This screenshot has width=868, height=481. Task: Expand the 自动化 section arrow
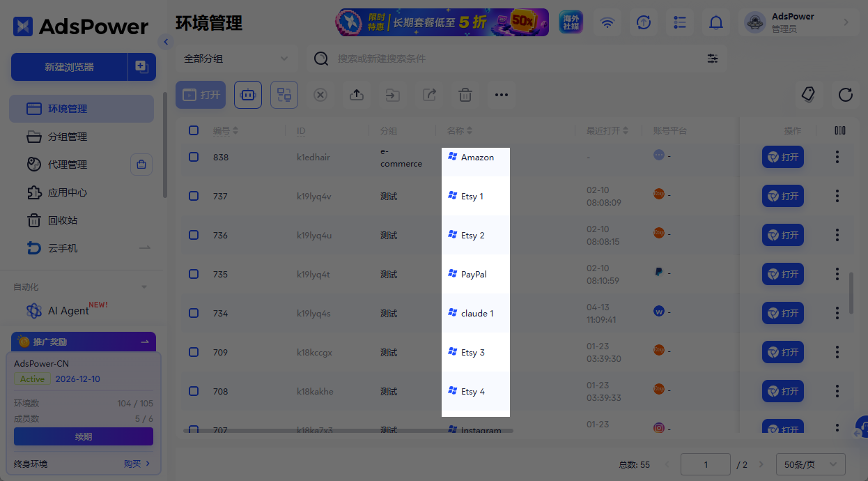coord(144,287)
